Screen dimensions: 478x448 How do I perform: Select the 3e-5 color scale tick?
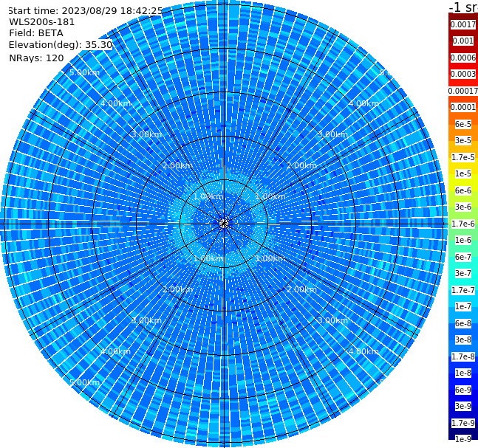point(463,140)
